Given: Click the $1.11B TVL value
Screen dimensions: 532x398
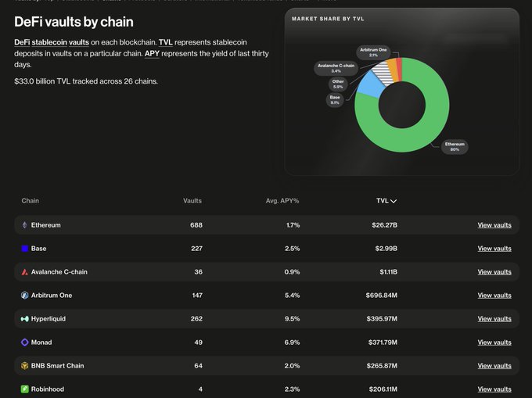Looking at the screenshot, I should click(389, 272).
